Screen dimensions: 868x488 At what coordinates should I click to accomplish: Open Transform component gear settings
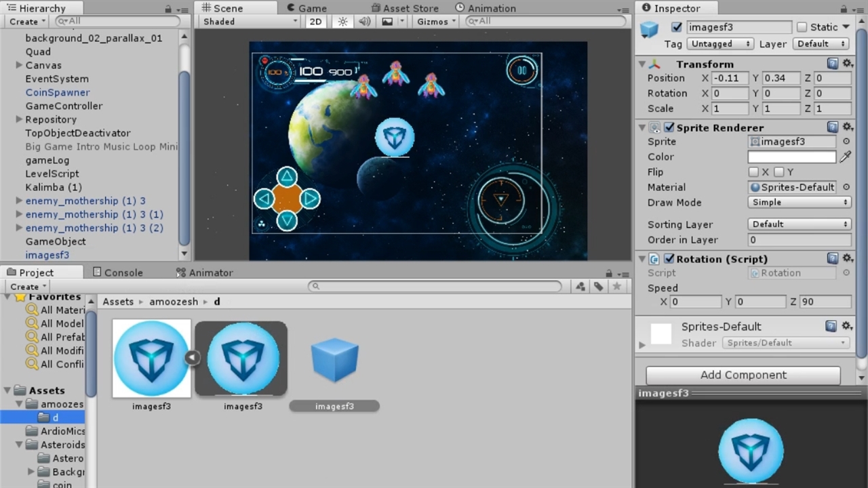(x=847, y=64)
